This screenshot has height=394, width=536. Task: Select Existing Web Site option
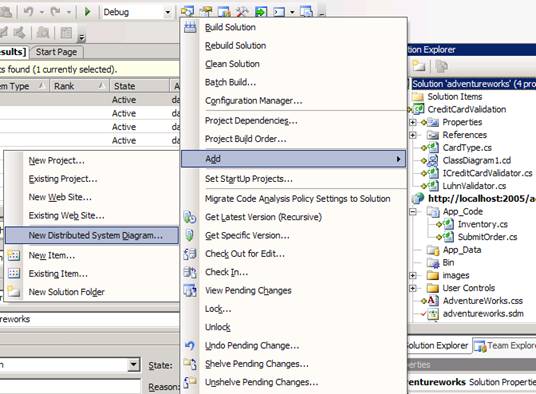point(66,216)
